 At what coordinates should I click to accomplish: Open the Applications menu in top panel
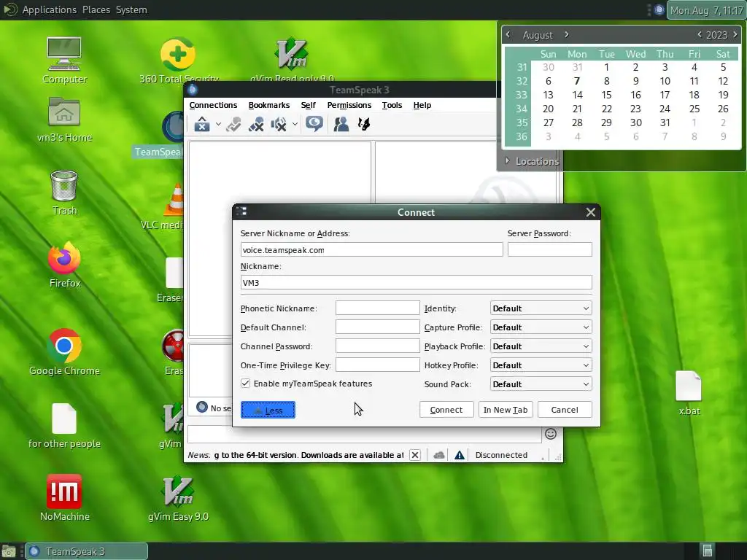49,9
